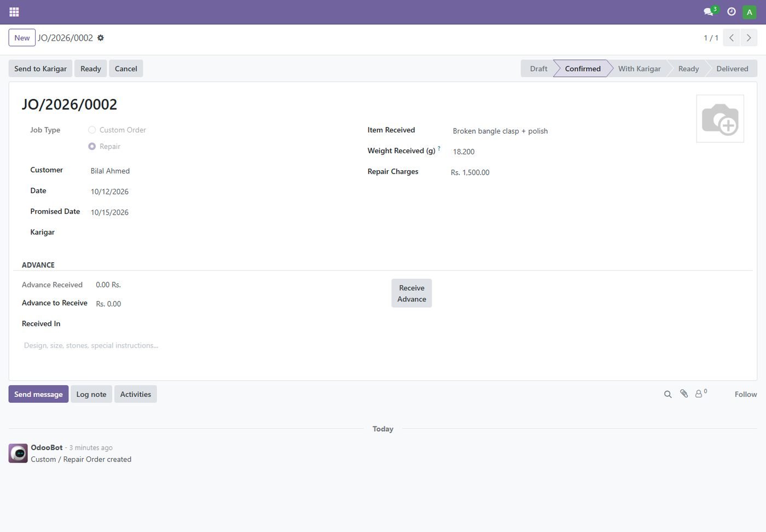Select the Delivered status stage
The height and width of the screenshot is (532, 766).
(x=732, y=68)
